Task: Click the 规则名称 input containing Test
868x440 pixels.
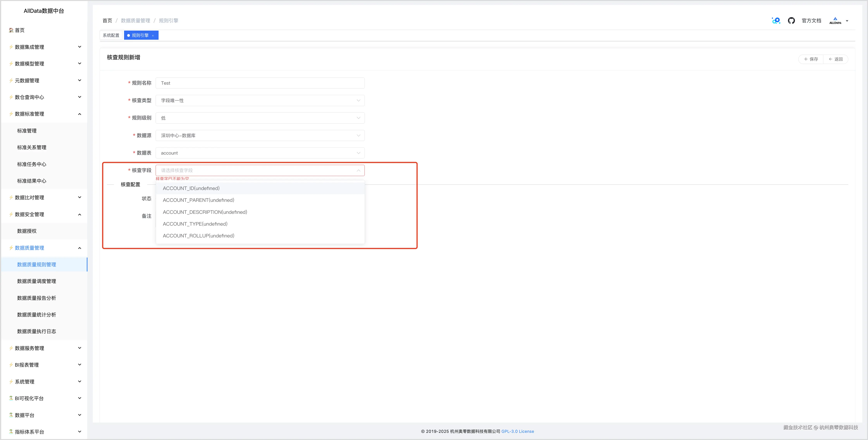Action: point(260,83)
